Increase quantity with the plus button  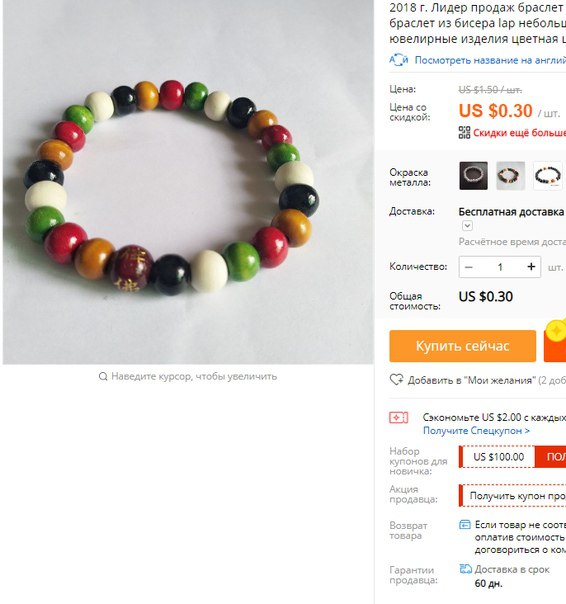pos(531,267)
